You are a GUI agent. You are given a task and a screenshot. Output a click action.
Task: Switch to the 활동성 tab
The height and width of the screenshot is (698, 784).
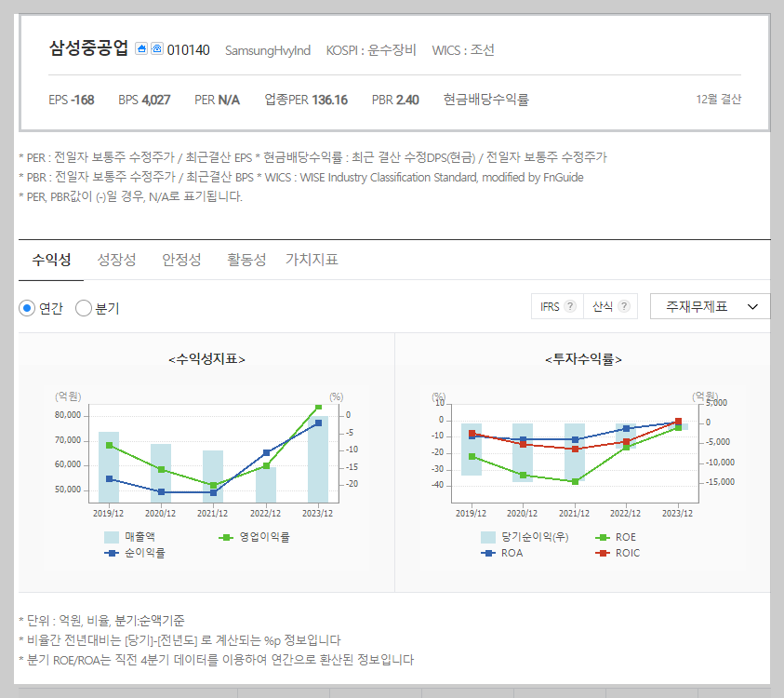(x=246, y=260)
